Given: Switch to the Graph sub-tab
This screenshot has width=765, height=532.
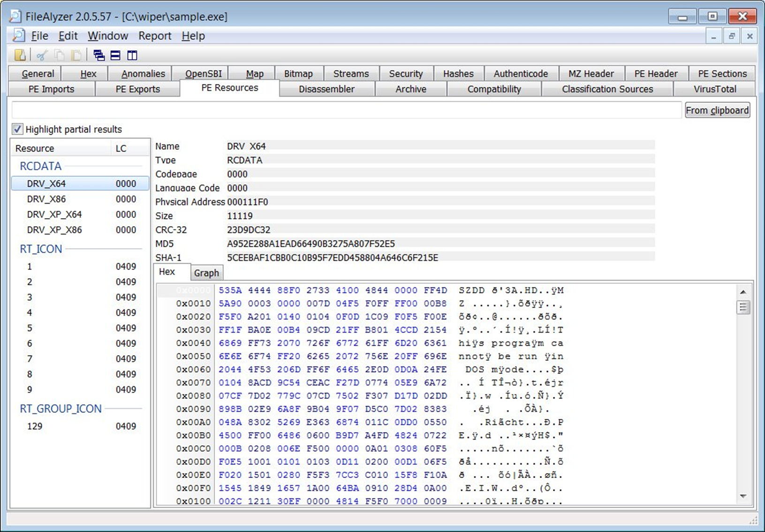Looking at the screenshot, I should [206, 273].
